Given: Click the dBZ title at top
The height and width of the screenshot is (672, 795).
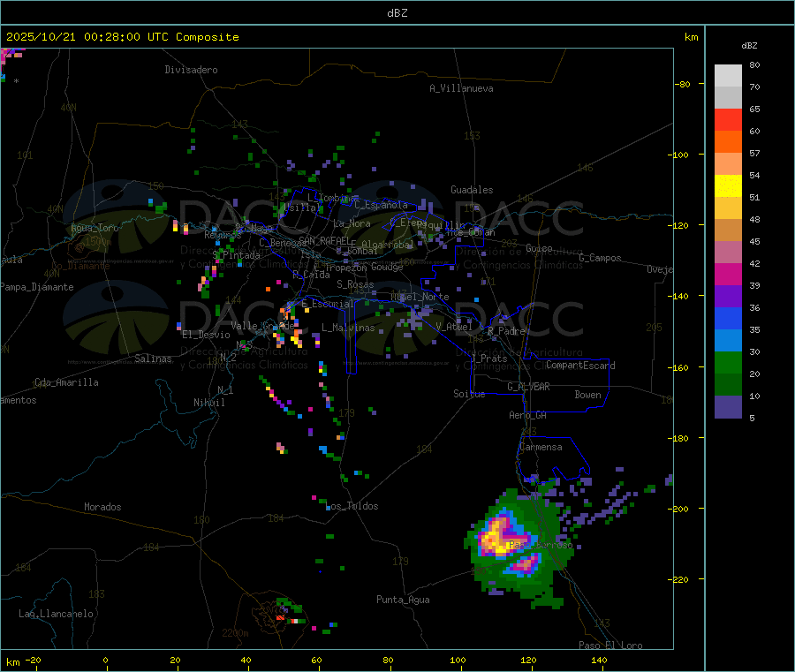Looking at the screenshot, I should (x=397, y=13).
